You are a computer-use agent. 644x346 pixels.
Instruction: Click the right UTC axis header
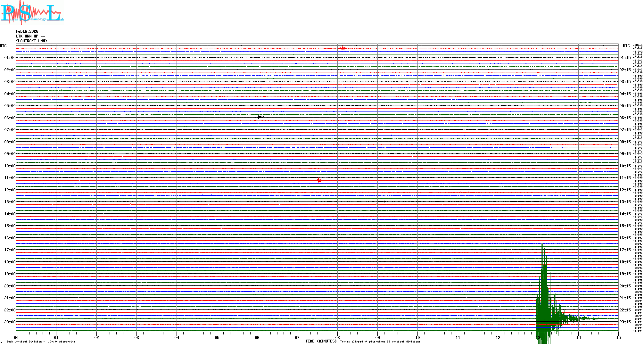(x=626, y=46)
